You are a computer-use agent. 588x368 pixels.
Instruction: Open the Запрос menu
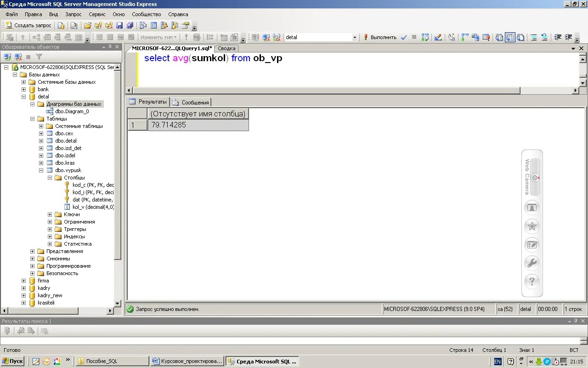click(x=73, y=14)
